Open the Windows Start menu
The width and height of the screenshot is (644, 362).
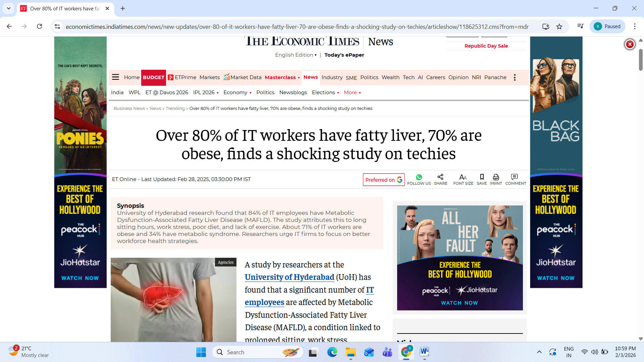pos(201,352)
